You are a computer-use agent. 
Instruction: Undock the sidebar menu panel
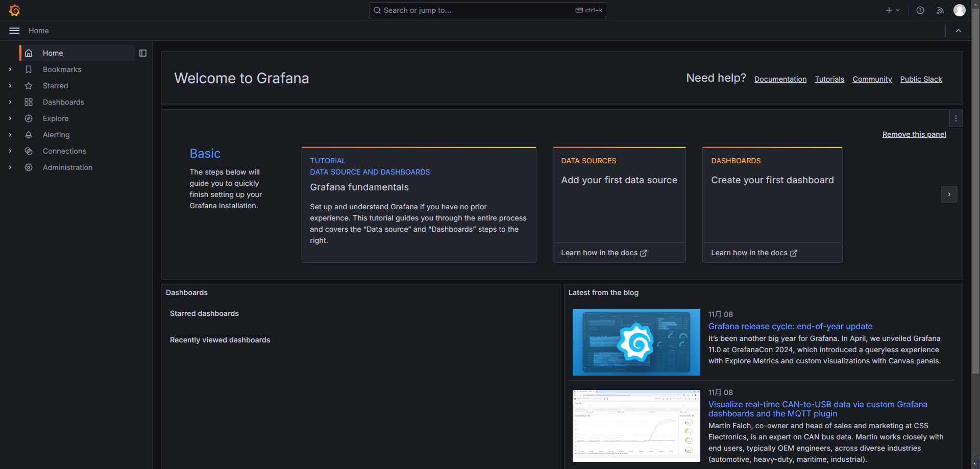click(x=143, y=53)
